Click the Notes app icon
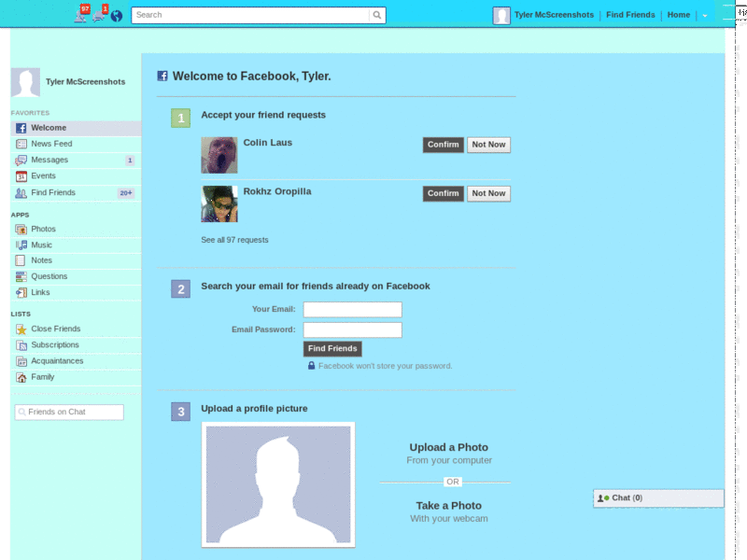 coord(21,260)
